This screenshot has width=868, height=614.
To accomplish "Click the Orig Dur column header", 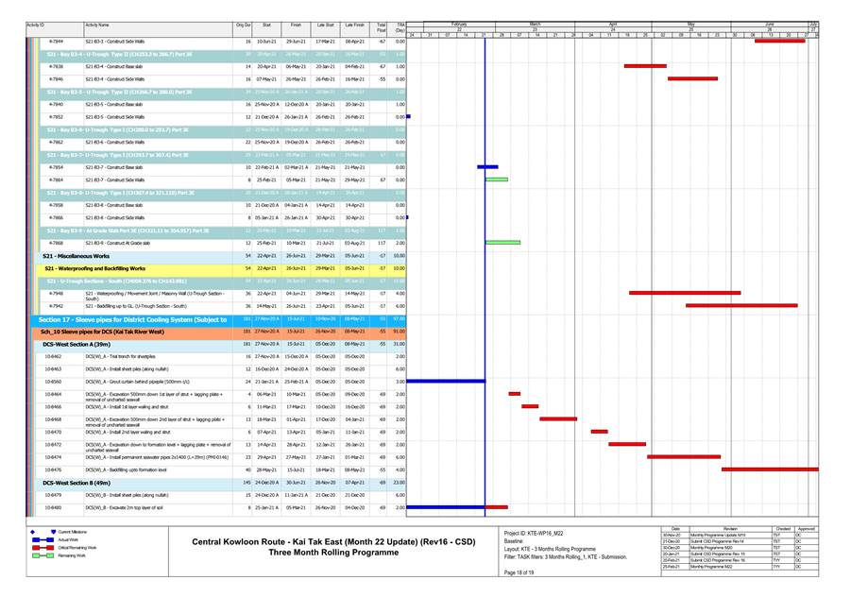I will (x=244, y=26).
